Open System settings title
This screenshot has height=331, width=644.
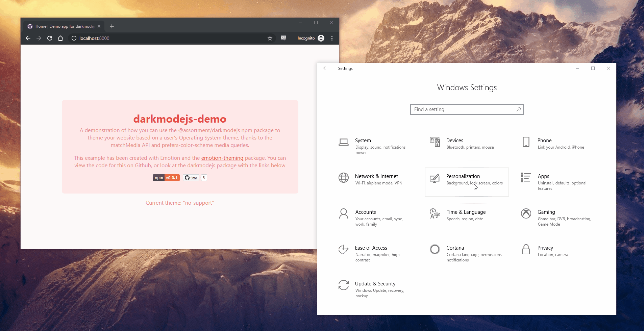click(x=363, y=141)
